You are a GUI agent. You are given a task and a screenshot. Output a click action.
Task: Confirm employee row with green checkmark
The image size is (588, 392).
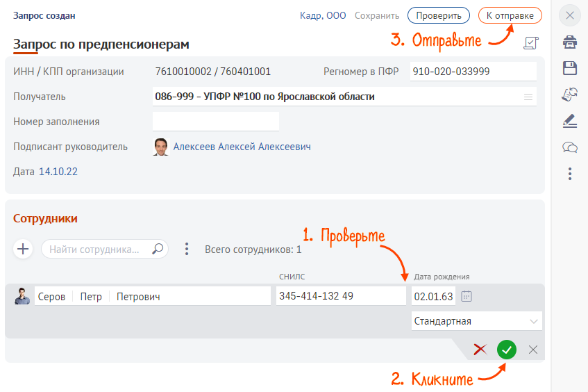[x=507, y=350]
